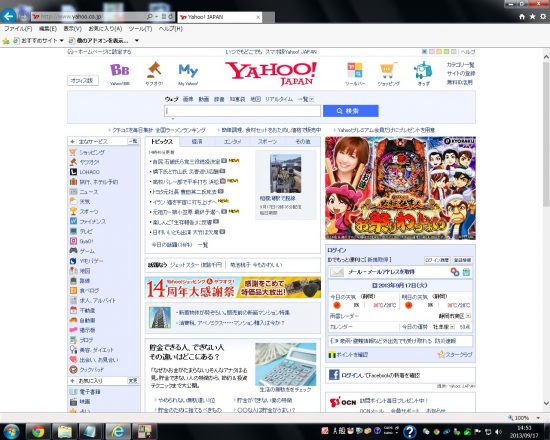Screen dimensions: 550x440
Task: Expand the main services plus expander
Action: point(72,141)
